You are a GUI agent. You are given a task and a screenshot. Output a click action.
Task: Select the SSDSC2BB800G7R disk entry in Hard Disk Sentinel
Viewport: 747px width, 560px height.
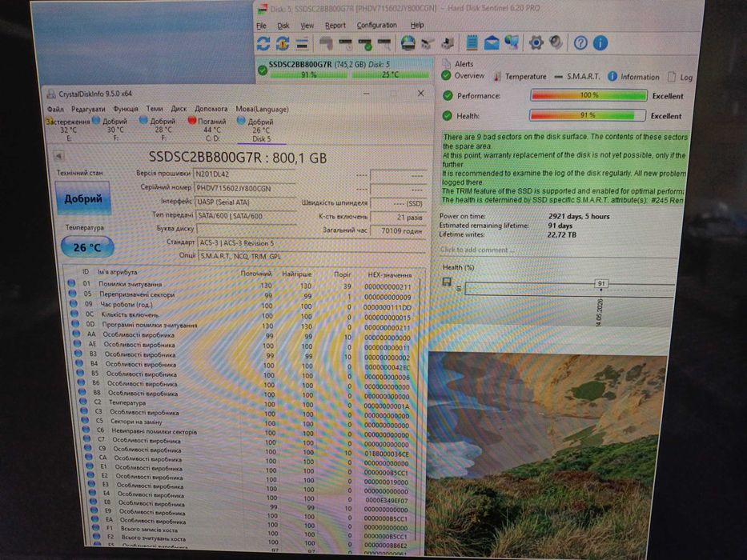coord(345,70)
